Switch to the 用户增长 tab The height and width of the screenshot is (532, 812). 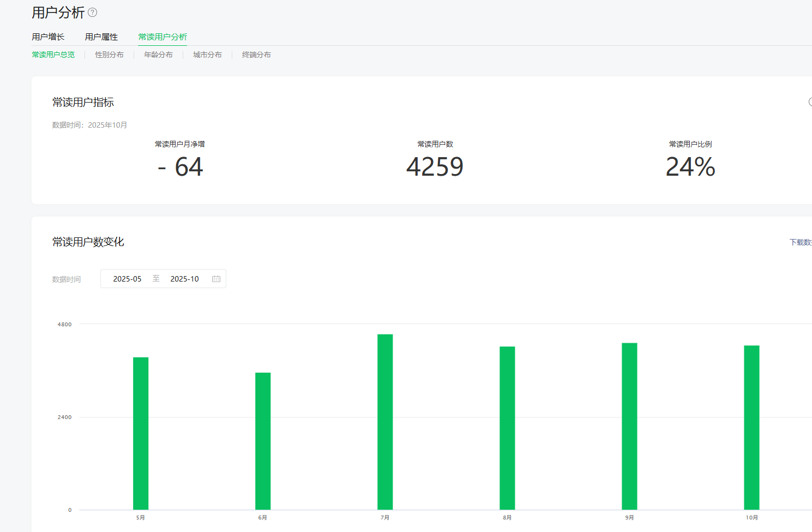coord(48,37)
